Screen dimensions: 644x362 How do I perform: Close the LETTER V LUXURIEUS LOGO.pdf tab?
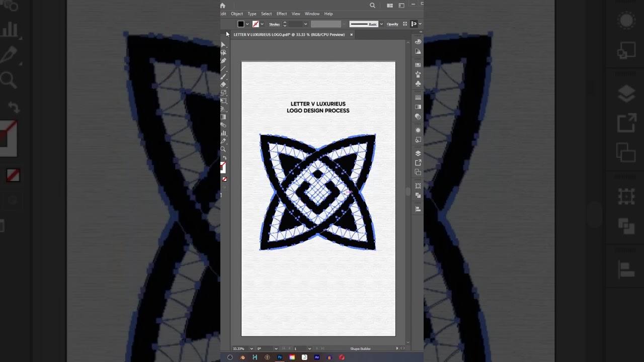click(x=351, y=35)
